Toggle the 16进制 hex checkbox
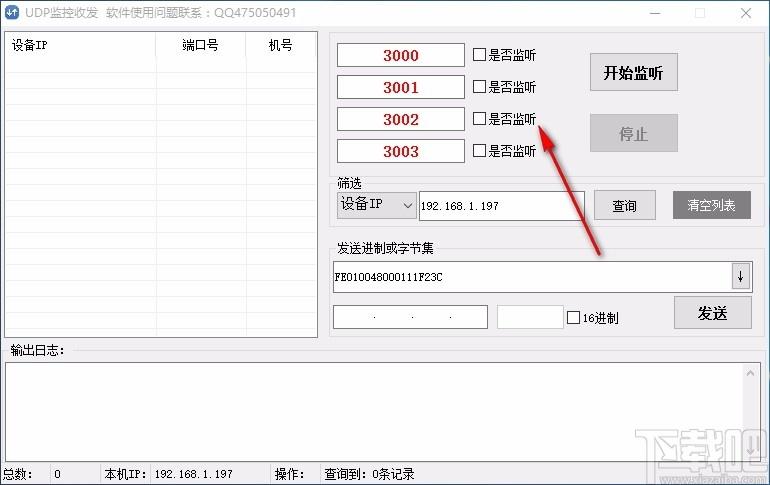Screen dimensions: 770x485 [x=573, y=318]
